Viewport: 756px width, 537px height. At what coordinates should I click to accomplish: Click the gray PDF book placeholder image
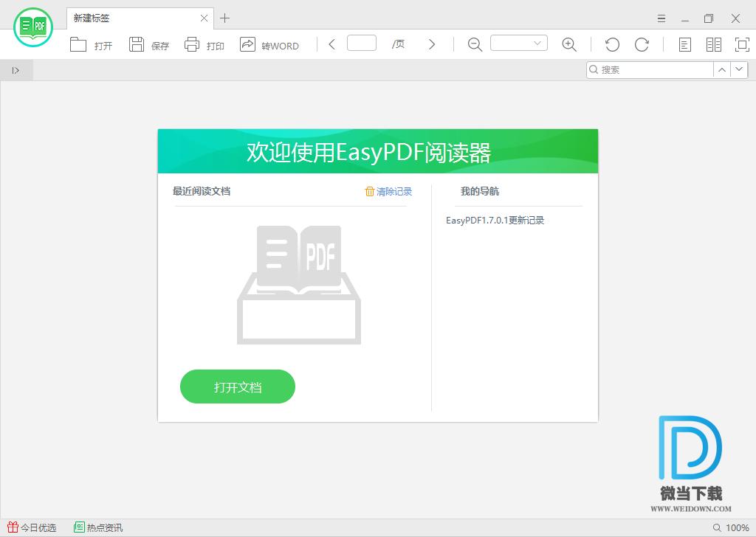click(299, 285)
